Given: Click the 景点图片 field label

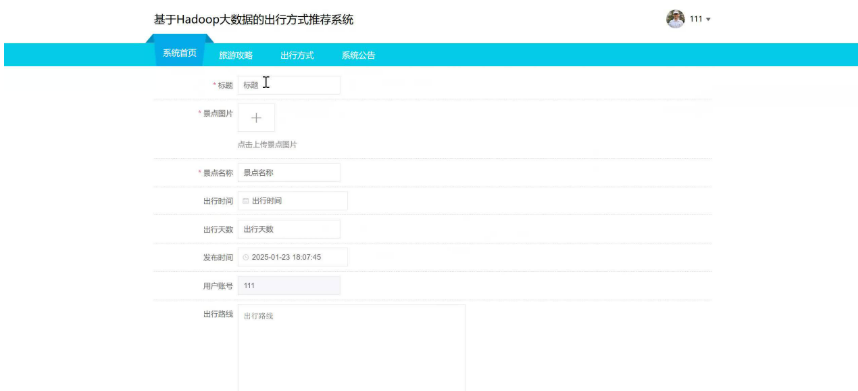Looking at the screenshot, I should click(x=218, y=113).
